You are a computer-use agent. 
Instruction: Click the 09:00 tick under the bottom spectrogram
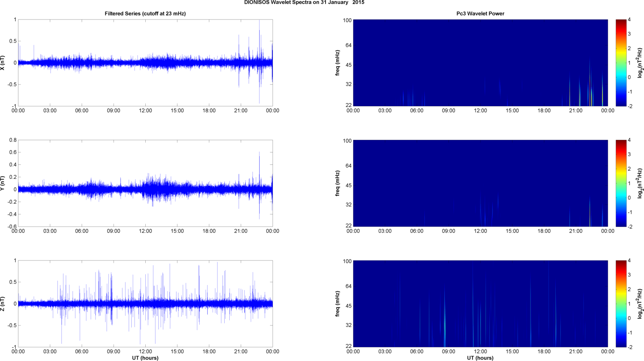pyautogui.click(x=448, y=352)
